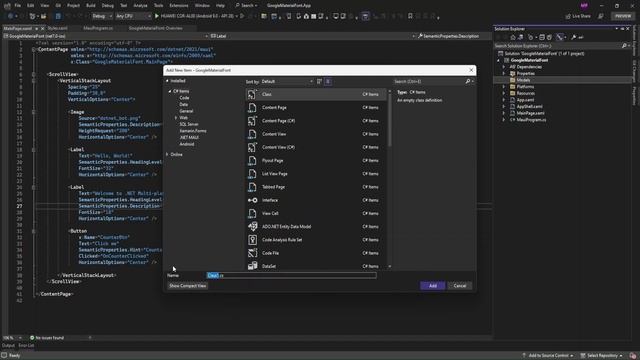Open the Build menu
640x360 pixels.
click(x=91, y=6)
